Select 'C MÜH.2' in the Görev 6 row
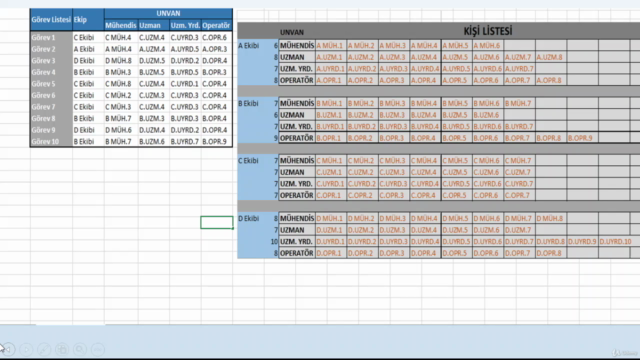Screen dimensions: 640x360 coord(121,95)
